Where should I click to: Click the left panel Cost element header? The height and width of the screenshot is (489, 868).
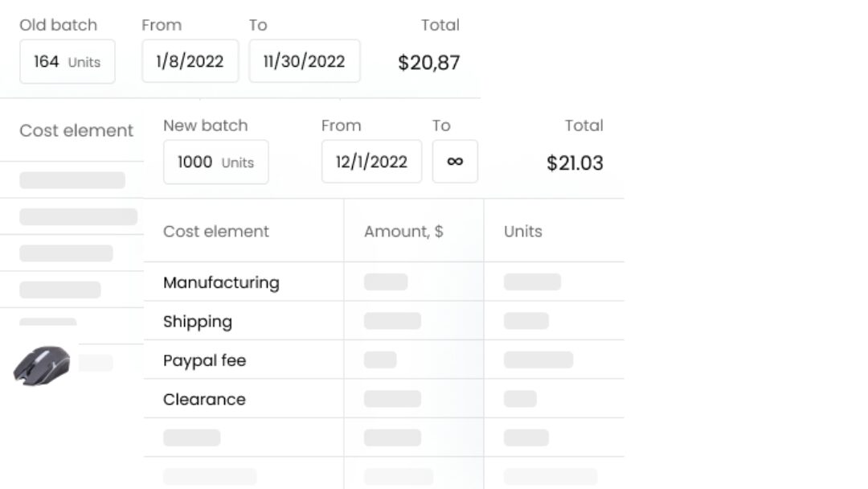(76, 130)
